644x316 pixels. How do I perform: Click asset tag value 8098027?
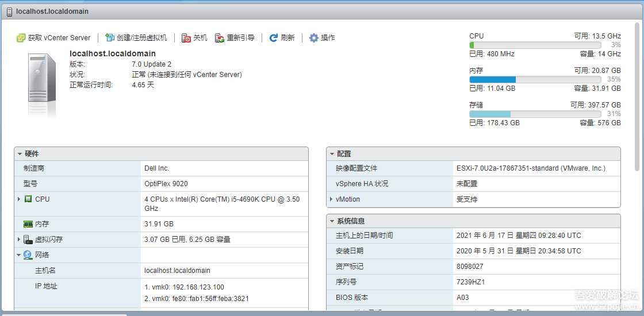(470, 267)
